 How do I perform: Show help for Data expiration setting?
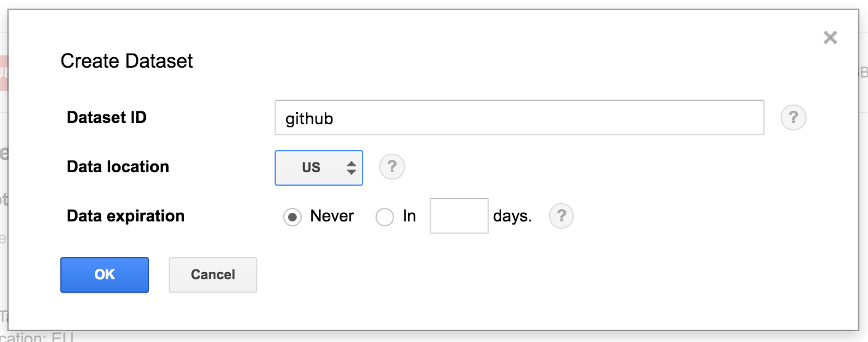(561, 216)
